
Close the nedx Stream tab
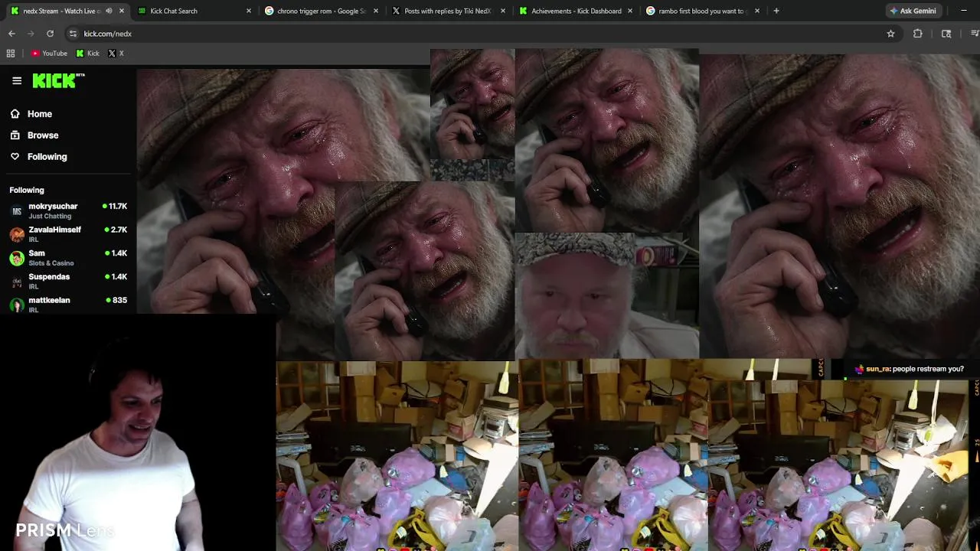tap(121, 11)
